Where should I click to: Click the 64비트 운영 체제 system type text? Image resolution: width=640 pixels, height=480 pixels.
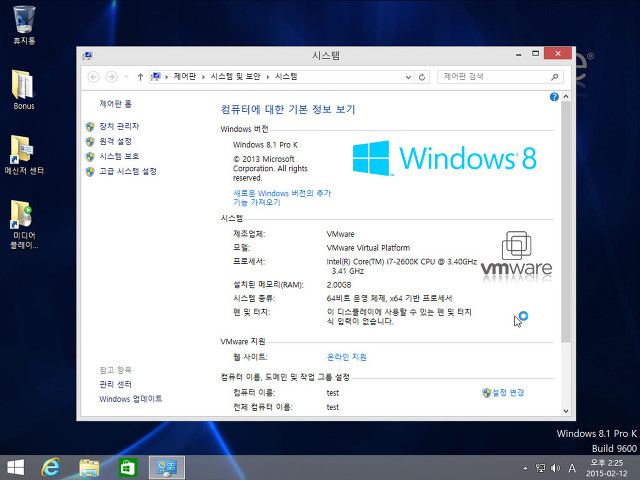click(389, 298)
